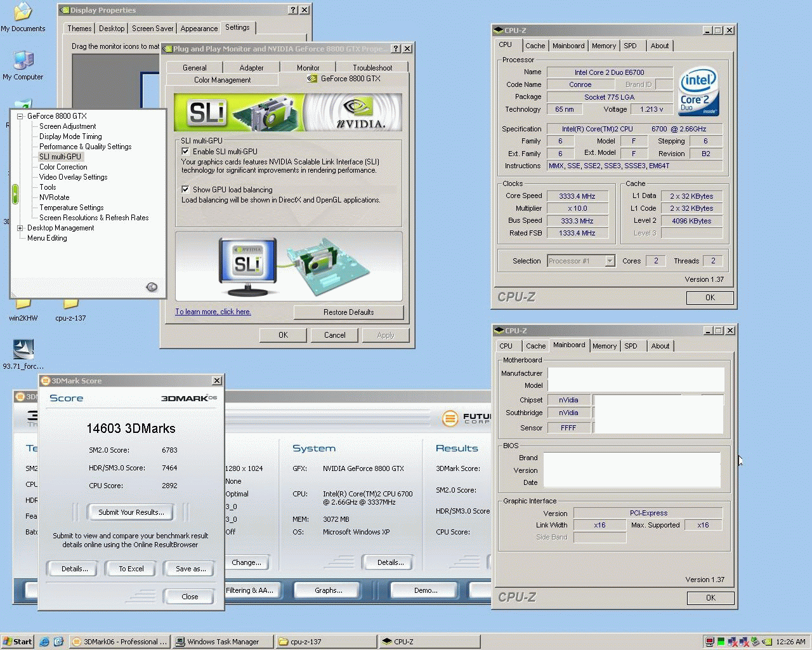
Task: Open the About tab in the lower CPU-Z window
Action: pos(660,346)
